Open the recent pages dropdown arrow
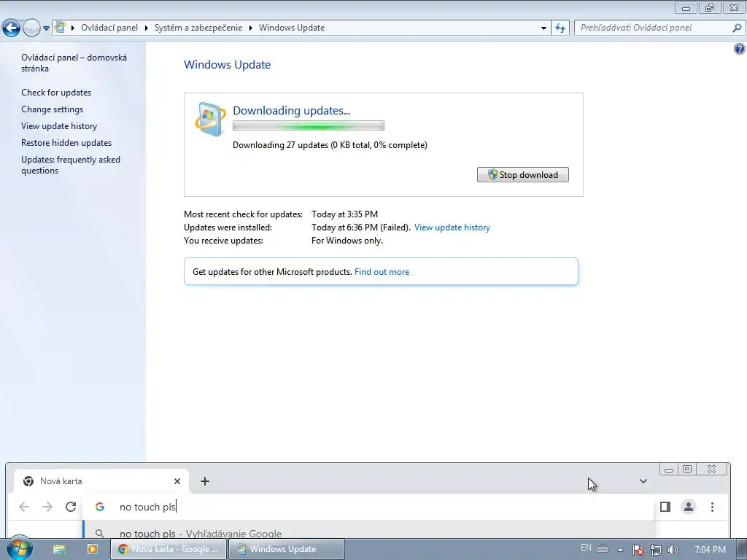 (46, 28)
